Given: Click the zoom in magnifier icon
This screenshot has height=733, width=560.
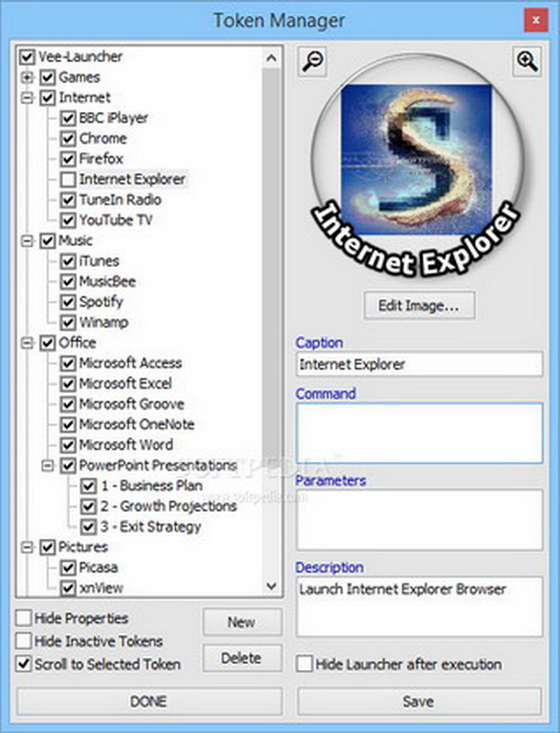Looking at the screenshot, I should (527, 61).
